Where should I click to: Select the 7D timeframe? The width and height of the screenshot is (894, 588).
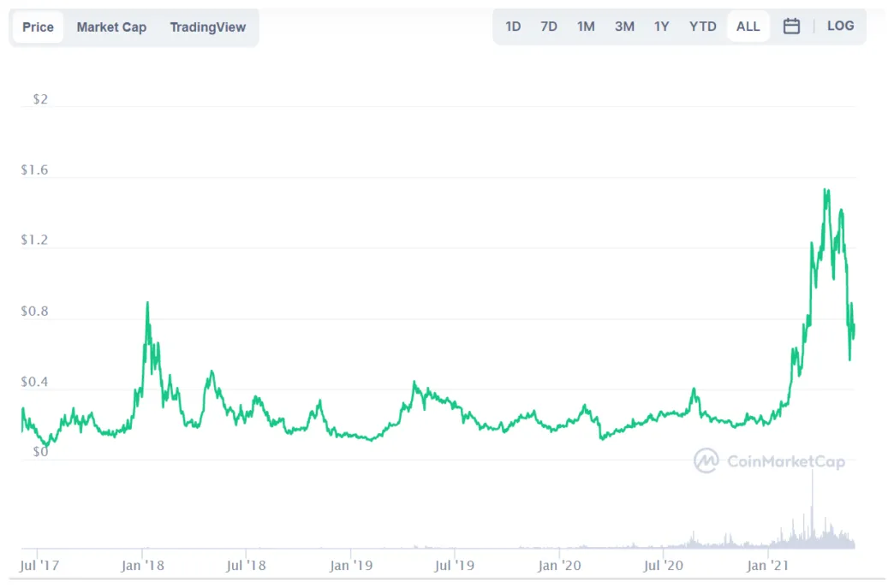548,26
